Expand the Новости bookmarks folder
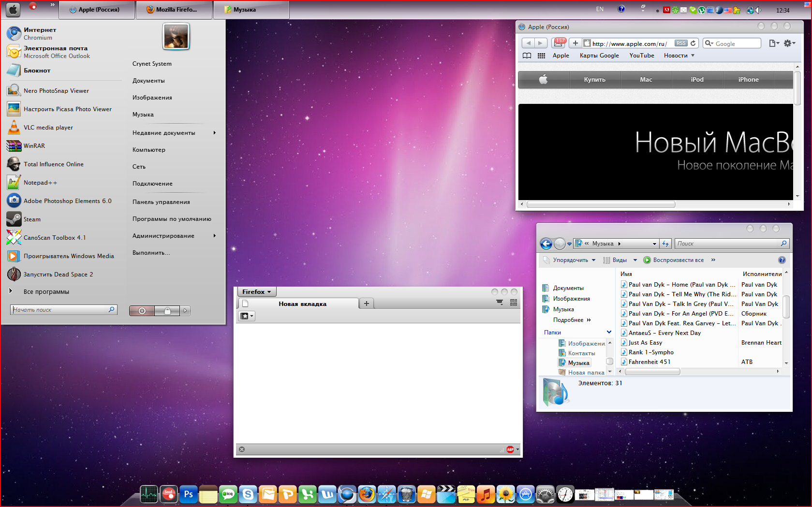812x507 pixels. (679, 56)
